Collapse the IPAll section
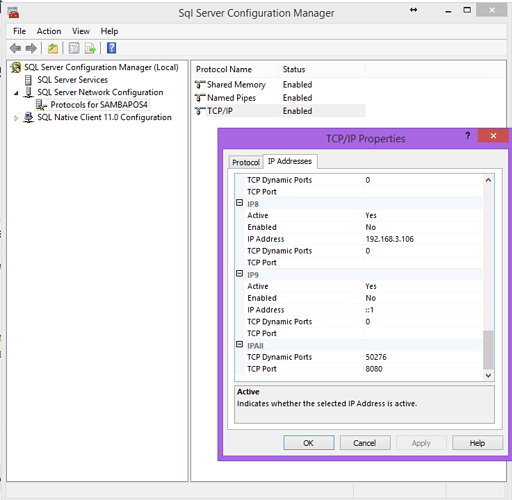This screenshot has width=512, height=500. click(x=239, y=345)
